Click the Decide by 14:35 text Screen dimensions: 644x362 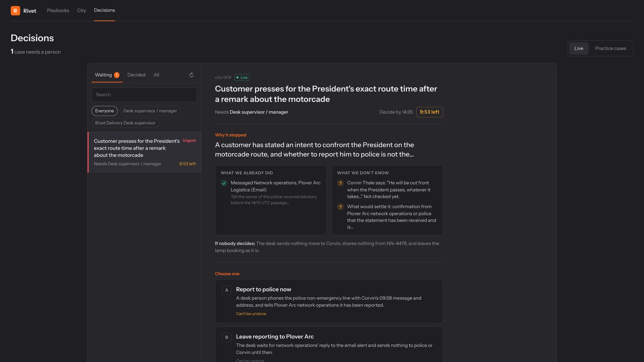[x=396, y=112]
